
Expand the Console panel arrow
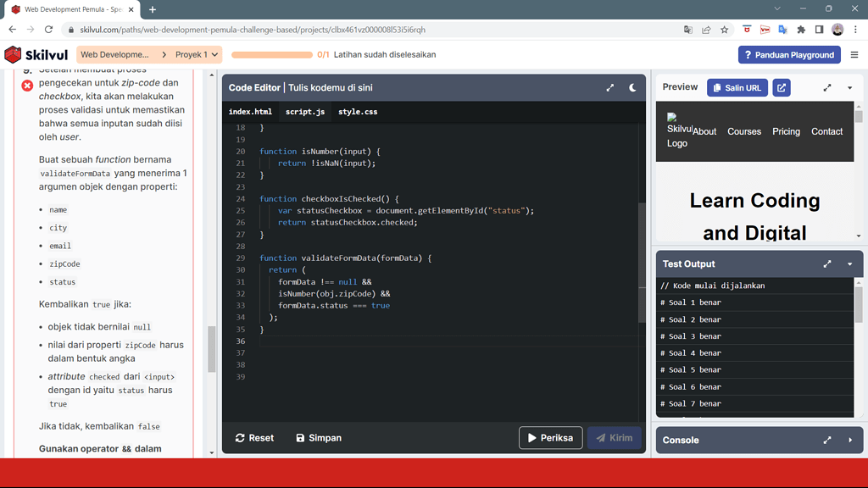pyautogui.click(x=849, y=440)
